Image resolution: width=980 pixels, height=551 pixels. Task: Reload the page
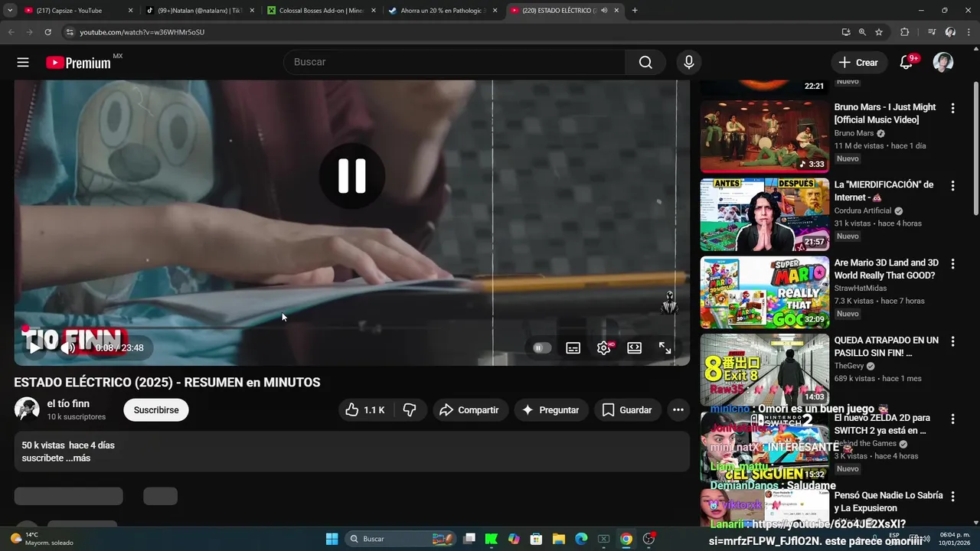[x=47, y=32]
